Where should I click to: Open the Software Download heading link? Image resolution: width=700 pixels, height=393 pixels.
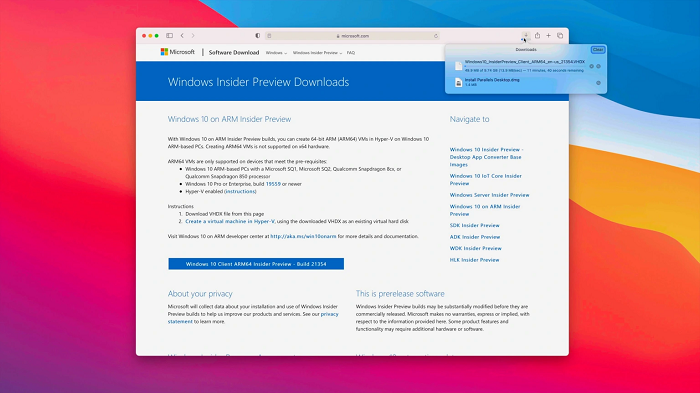(x=234, y=52)
